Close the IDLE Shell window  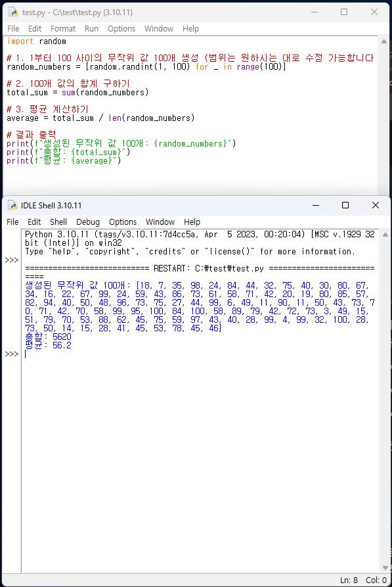coord(376,205)
